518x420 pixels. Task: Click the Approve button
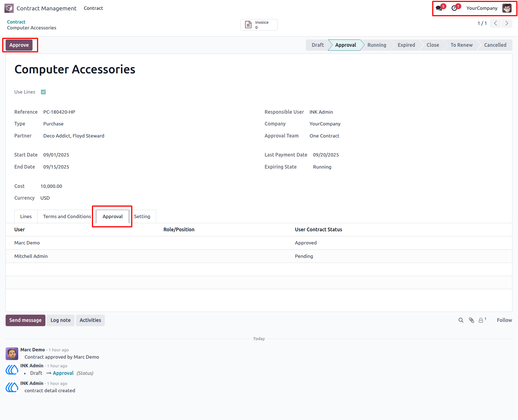click(x=19, y=45)
